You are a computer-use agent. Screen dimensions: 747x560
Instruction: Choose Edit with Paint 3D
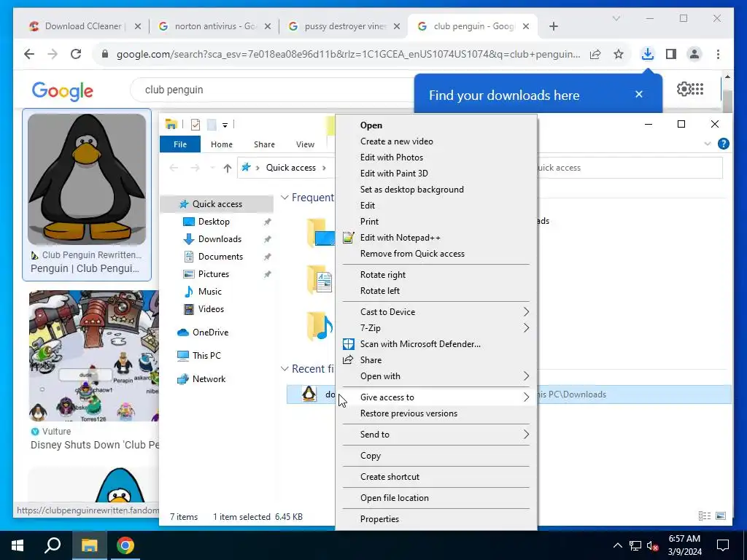[436, 174]
